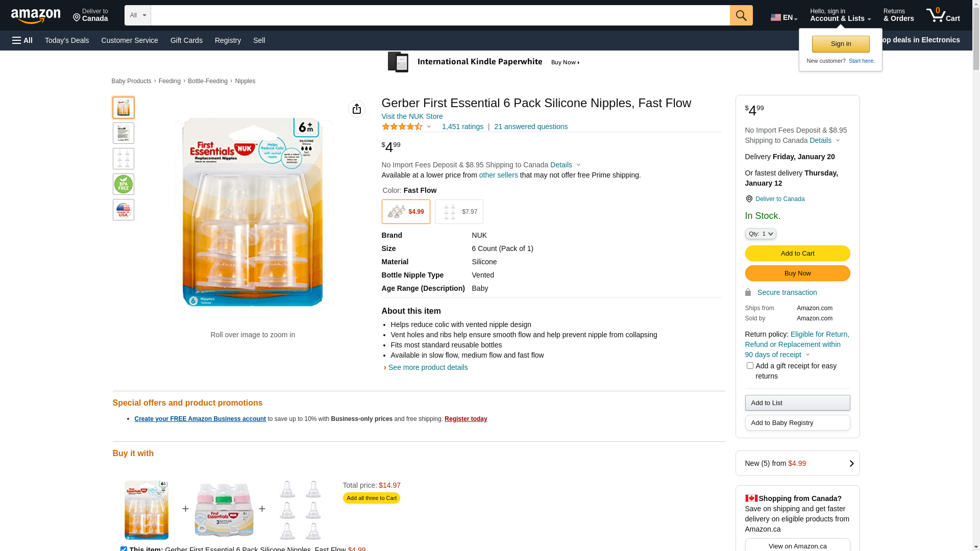The image size is (980, 551).
Task: Open Today's Deals in navigation bar
Action: pyautogui.click(x=67, y=40)
